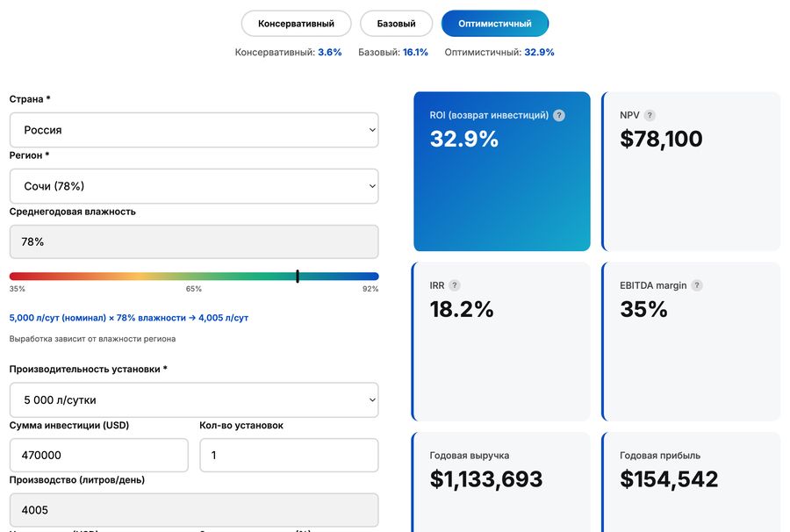Open the Страна dropdown showing Россия

click(x=194, y=130)
